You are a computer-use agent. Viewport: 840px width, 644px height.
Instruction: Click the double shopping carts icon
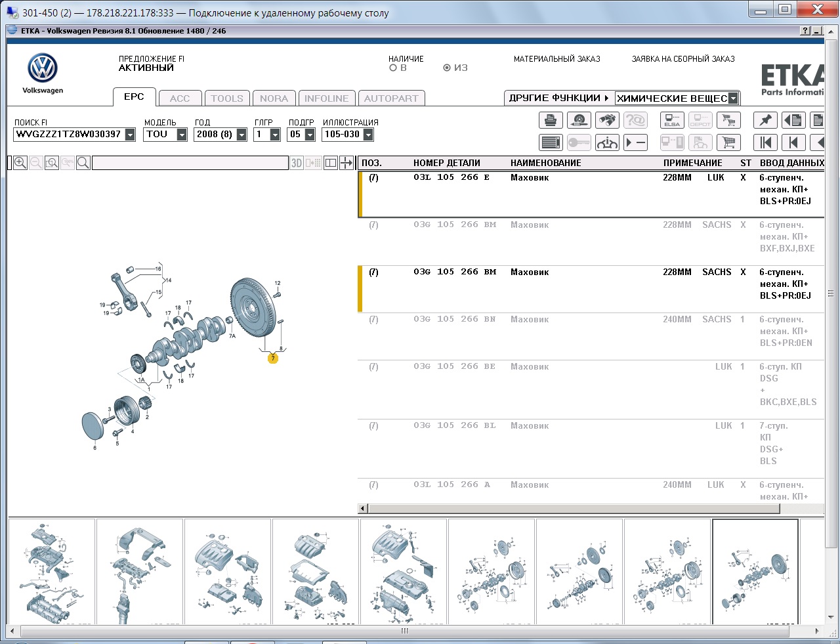click(x=728, y=120)
